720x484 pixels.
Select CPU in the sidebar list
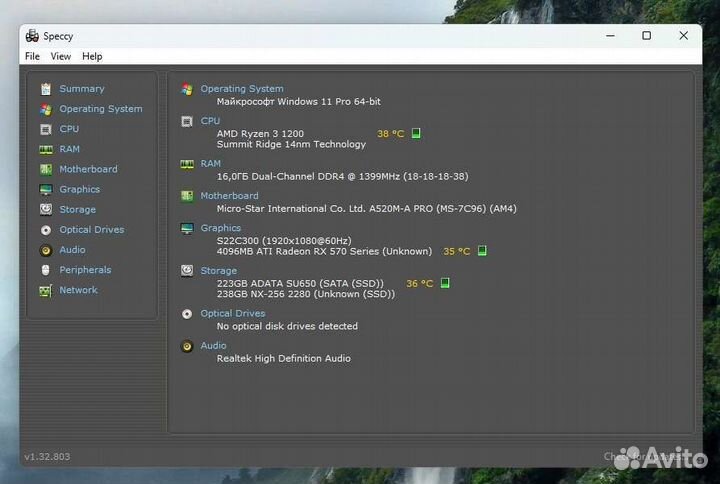pos(69,129)
